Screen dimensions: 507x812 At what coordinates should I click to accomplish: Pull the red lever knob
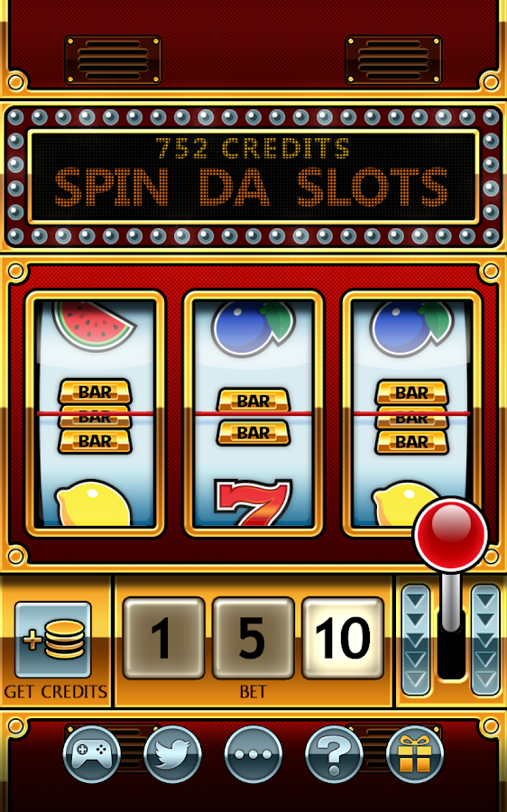[x=450, y=535]
